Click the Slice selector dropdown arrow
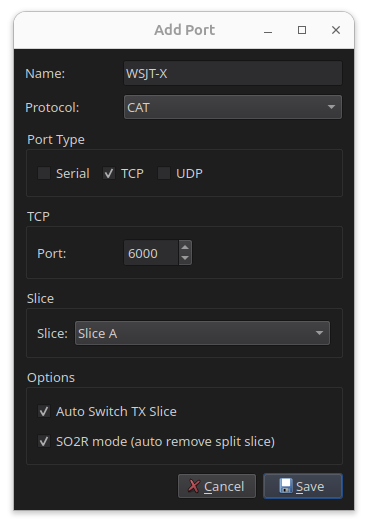Screen dimensions: 368x527 point(319,333)
